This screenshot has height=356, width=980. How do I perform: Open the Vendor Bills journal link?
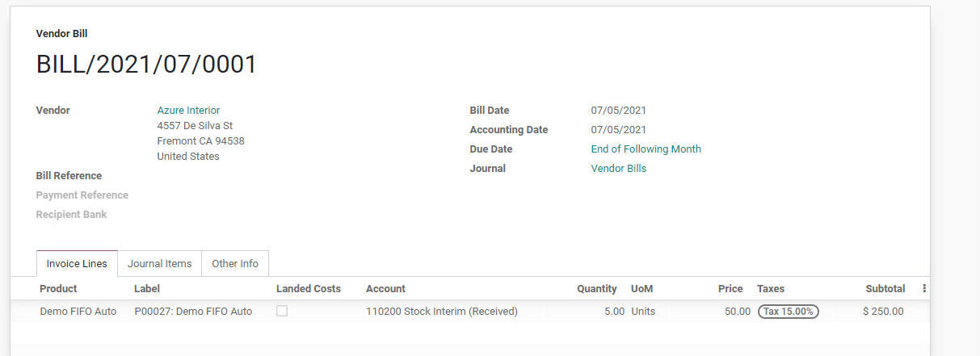coord(618,169)
